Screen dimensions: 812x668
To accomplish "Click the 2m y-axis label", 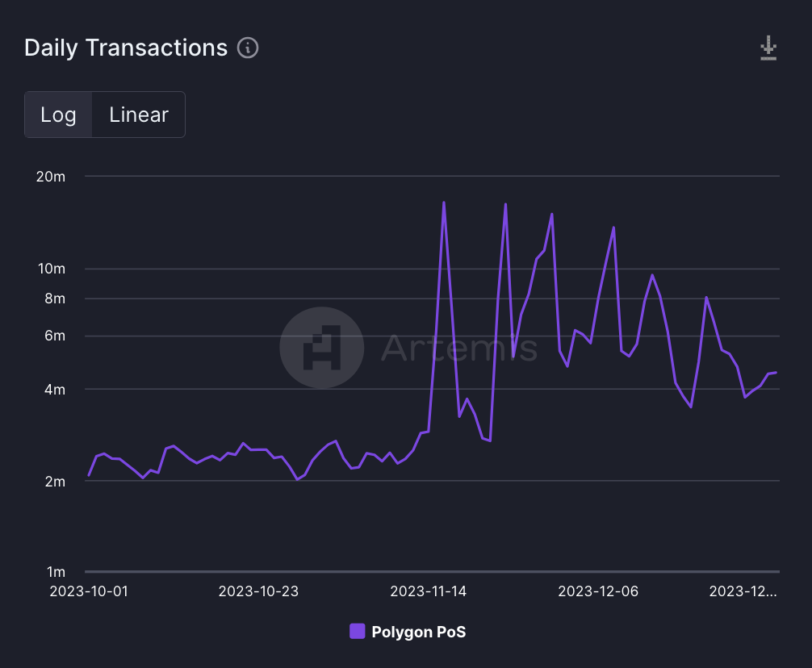I will coord(53,482).
